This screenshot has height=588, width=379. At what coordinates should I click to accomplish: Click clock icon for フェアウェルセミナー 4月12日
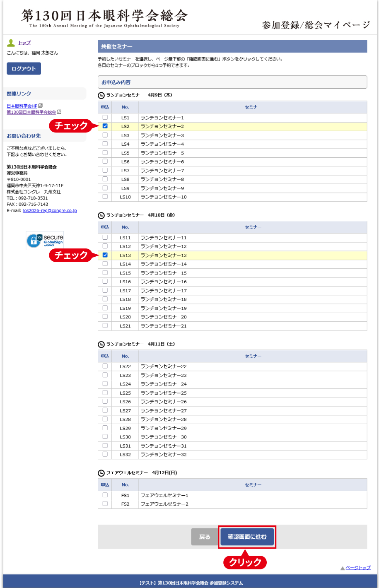[101, 473]
